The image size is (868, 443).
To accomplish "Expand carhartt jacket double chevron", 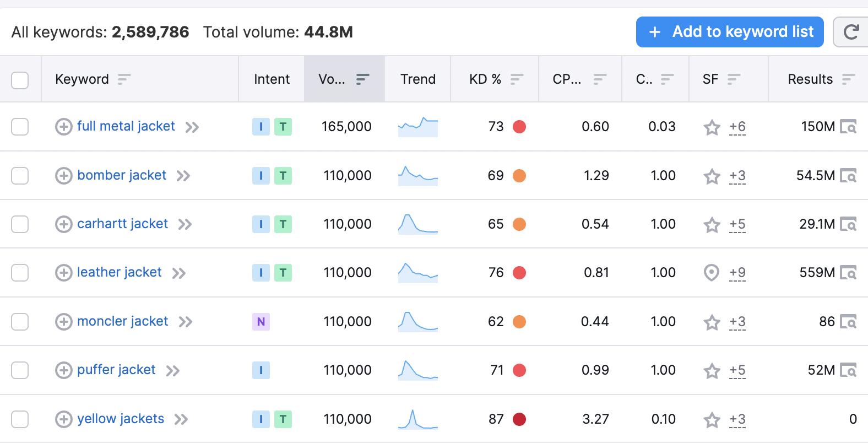I will (185, 225).
